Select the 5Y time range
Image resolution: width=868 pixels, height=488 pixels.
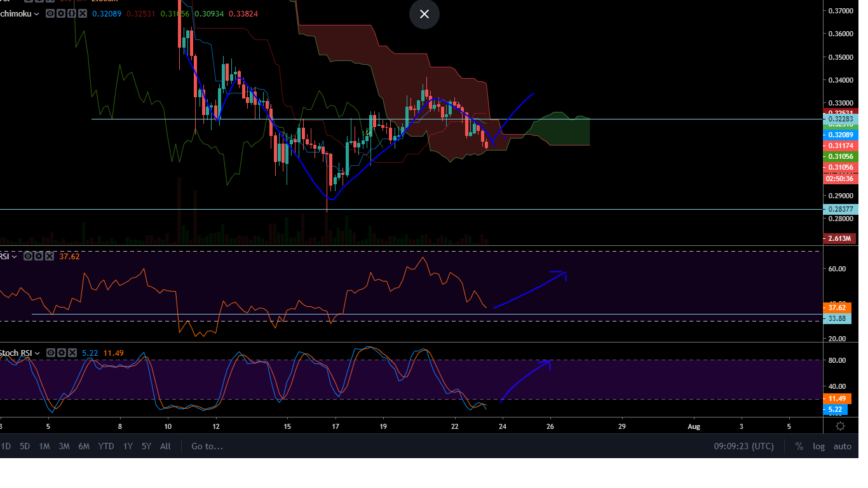pyautogui.click(x=147, y=446)
